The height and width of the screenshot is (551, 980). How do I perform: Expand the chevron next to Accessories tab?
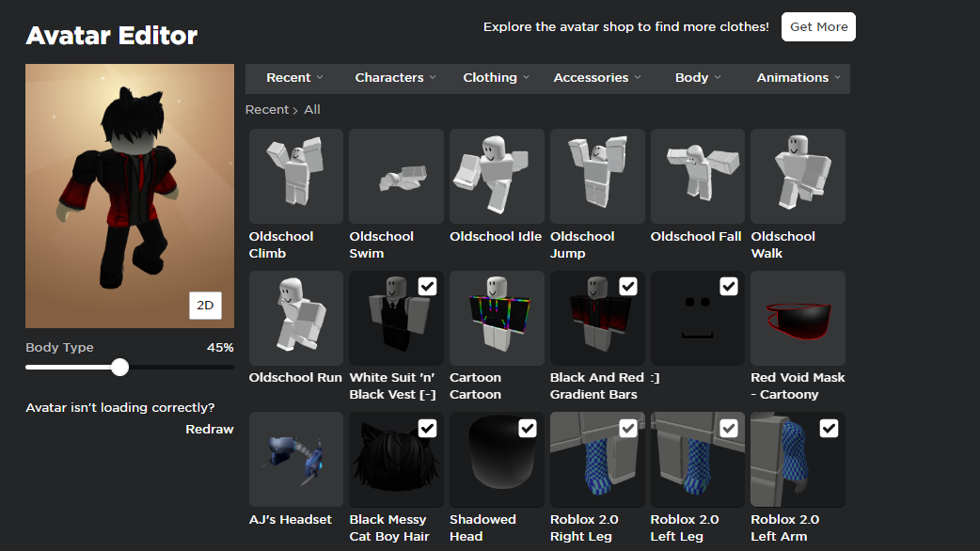click(638, 77)
